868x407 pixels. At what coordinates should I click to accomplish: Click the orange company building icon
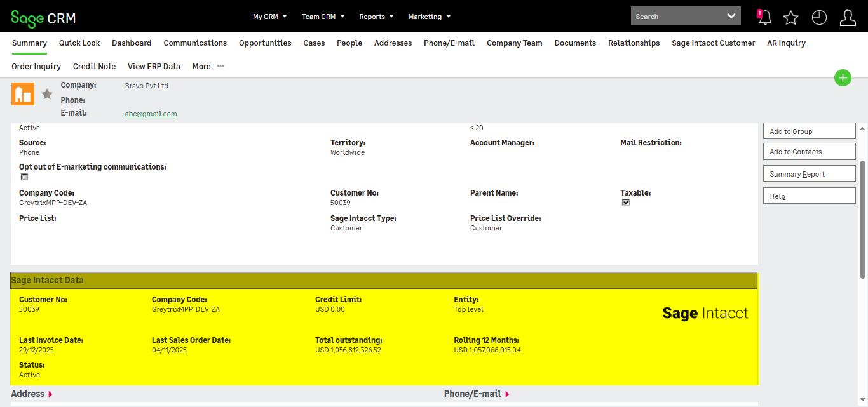pyautogui.click(x=23, y=94)
